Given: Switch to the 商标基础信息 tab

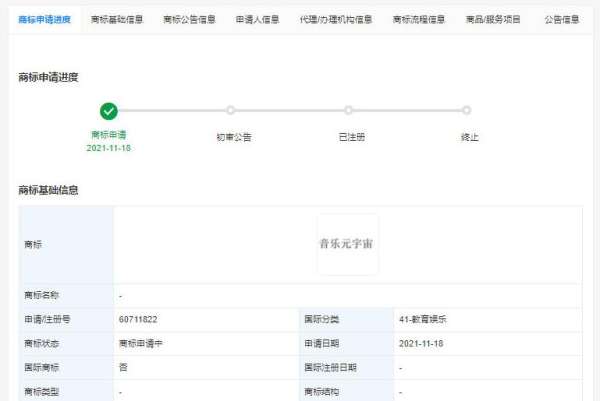Looking at the screenshot, I should click(x=117, y=20).
